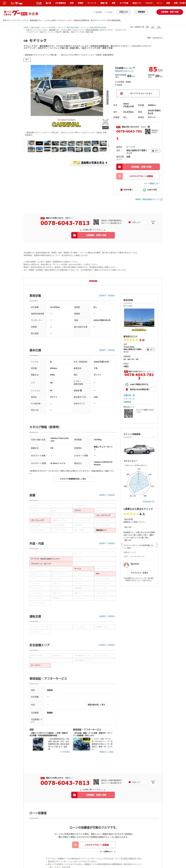Viewport: 186px width, 868px height.
Task: Open the silver Cedric related image
Action: (139, 449)
